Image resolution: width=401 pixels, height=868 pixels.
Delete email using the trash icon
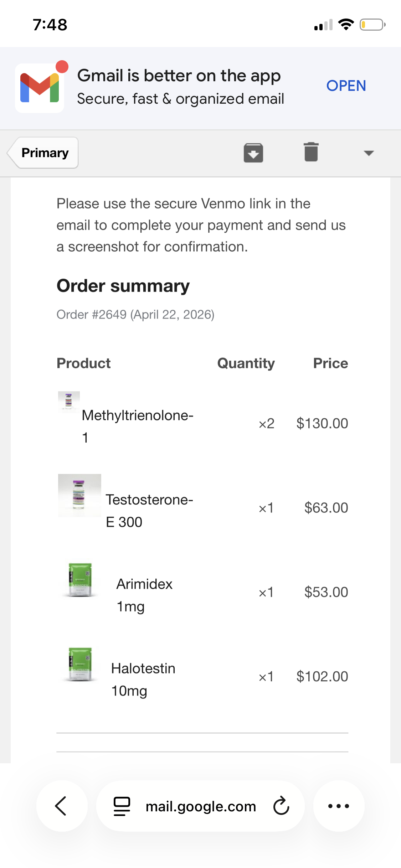point(311,153)
